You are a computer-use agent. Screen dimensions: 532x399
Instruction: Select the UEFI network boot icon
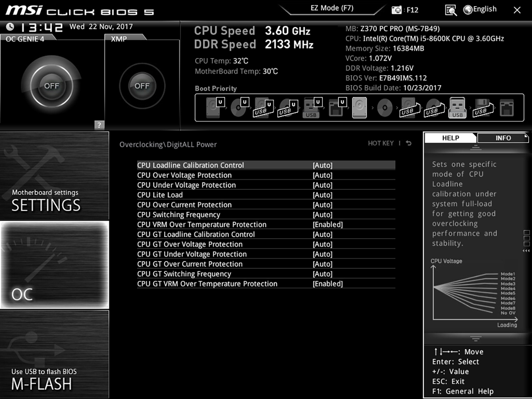point(337,108)
